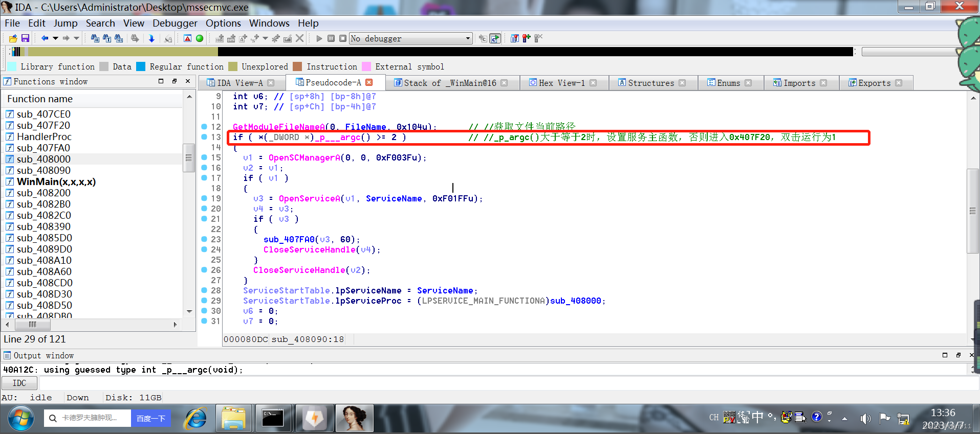Click the gray X cancel toolbar icon
This screenshot has height=434, width=980.
tap(300, 38)
